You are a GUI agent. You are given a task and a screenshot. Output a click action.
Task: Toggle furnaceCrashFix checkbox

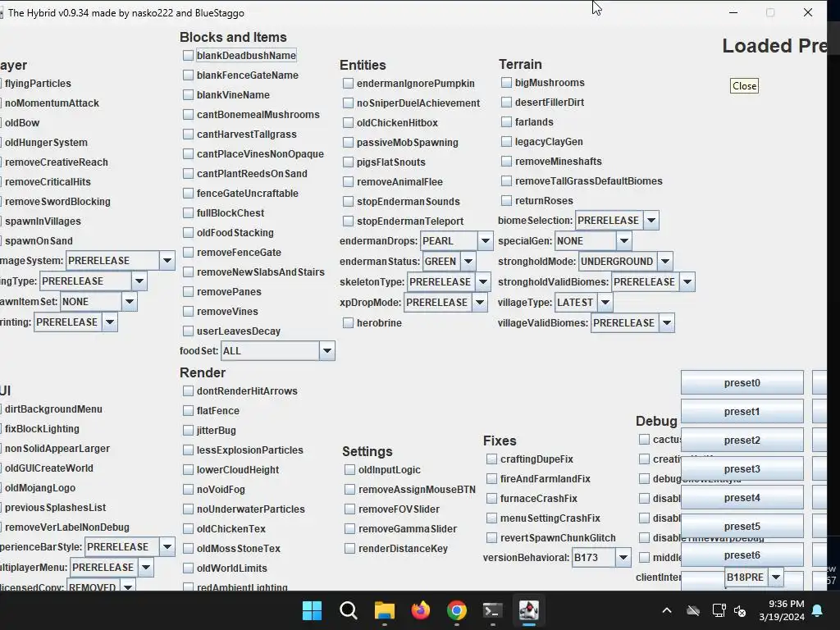(x=491, y=498)
